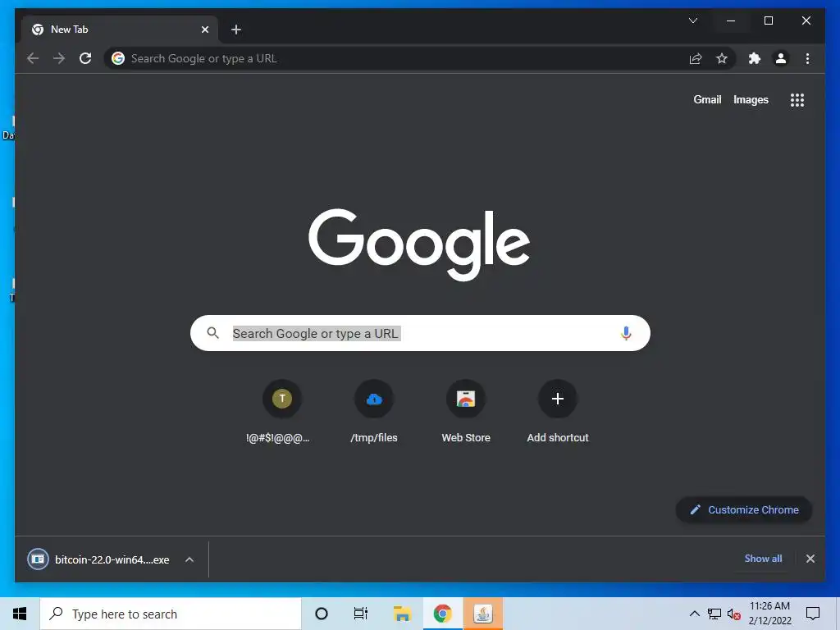Screen dimensions: 840x630
Task: Click the network tray icon
Action: click(714, 614)
